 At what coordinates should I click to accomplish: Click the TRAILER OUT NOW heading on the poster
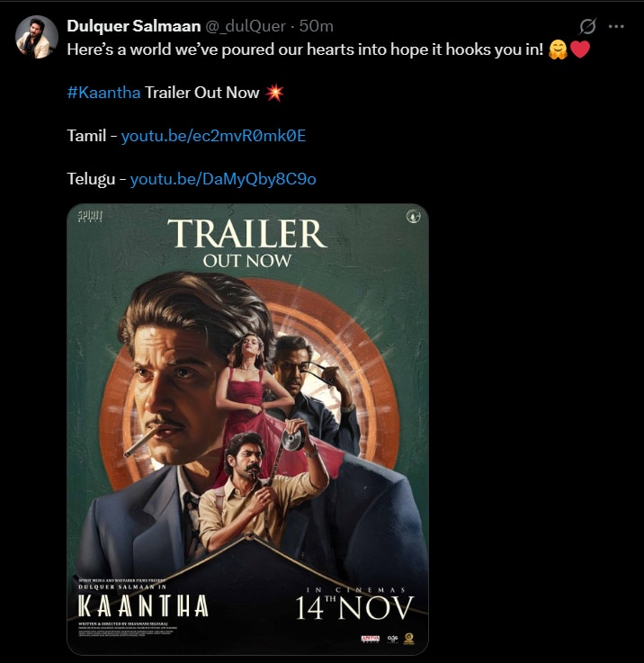click(x=247, y=243)
